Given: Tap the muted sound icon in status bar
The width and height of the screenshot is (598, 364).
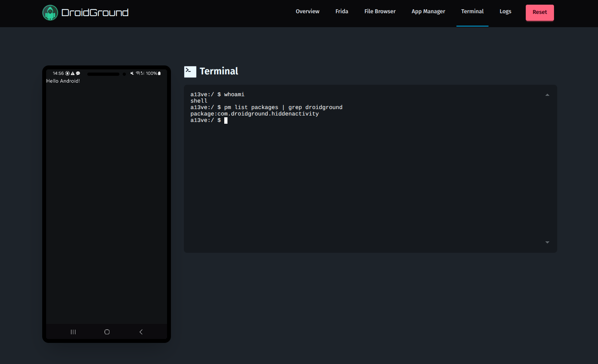Looking at the screenshot, I should (132, 73).
